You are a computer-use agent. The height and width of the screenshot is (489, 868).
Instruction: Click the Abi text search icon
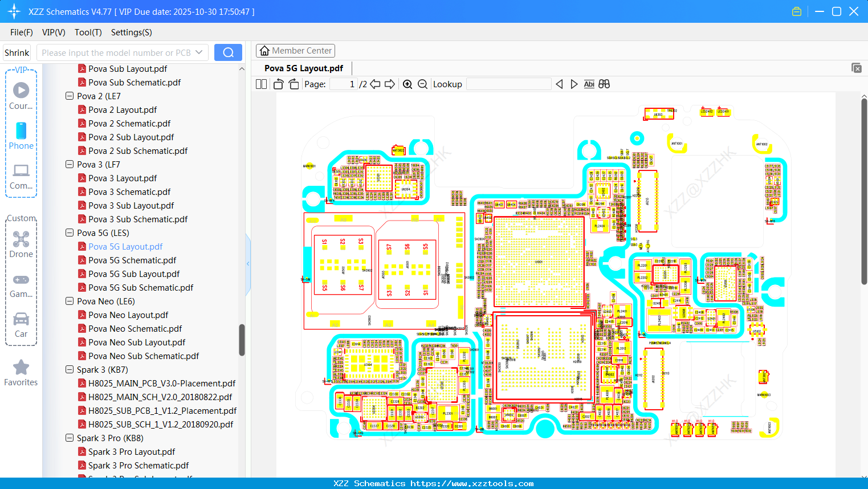click(x=589, y=84)
